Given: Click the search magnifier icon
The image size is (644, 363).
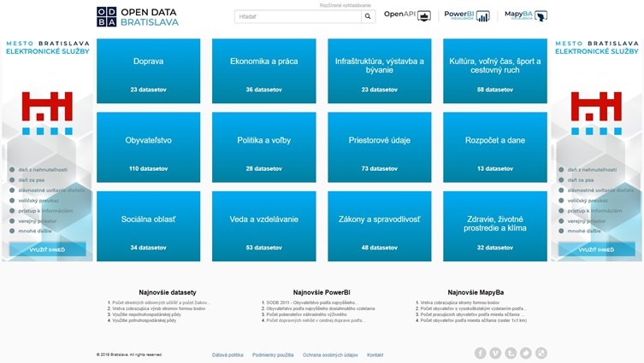Looking at the screenshot, I should click(368, 16).
